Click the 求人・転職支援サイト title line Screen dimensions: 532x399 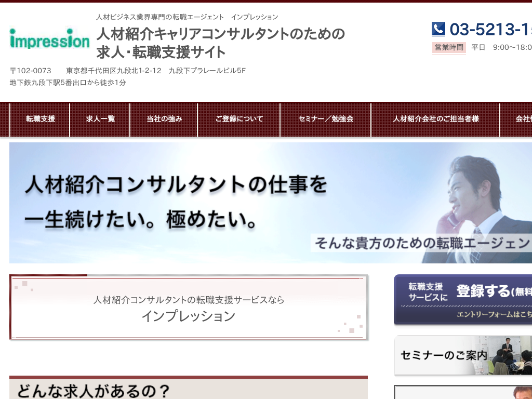click(161, 52)
